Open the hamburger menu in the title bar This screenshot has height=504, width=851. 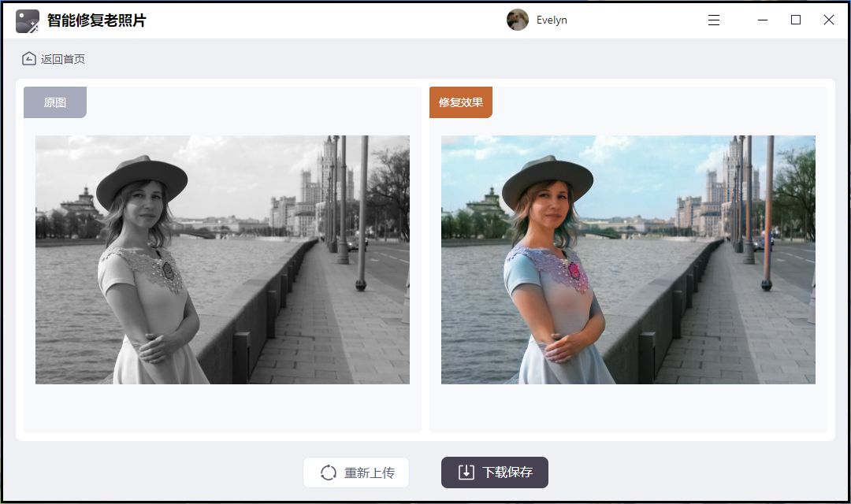714,20
